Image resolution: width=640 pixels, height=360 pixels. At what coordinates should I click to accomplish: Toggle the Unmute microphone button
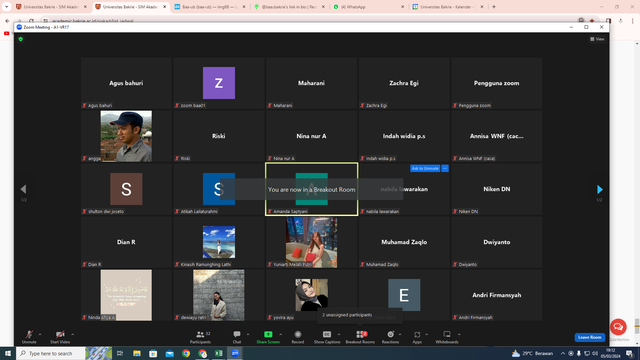click(29, 337)
